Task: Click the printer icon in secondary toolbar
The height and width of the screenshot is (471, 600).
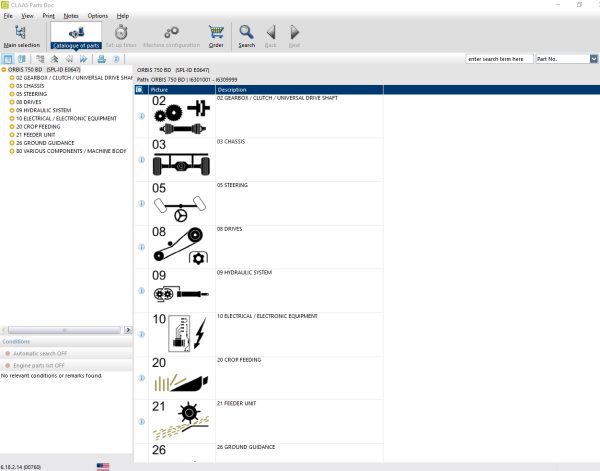Action: [x=101, y=59]
